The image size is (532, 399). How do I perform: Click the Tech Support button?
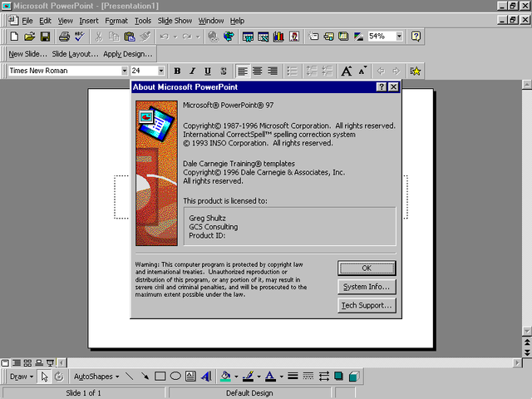click(367, 305)
